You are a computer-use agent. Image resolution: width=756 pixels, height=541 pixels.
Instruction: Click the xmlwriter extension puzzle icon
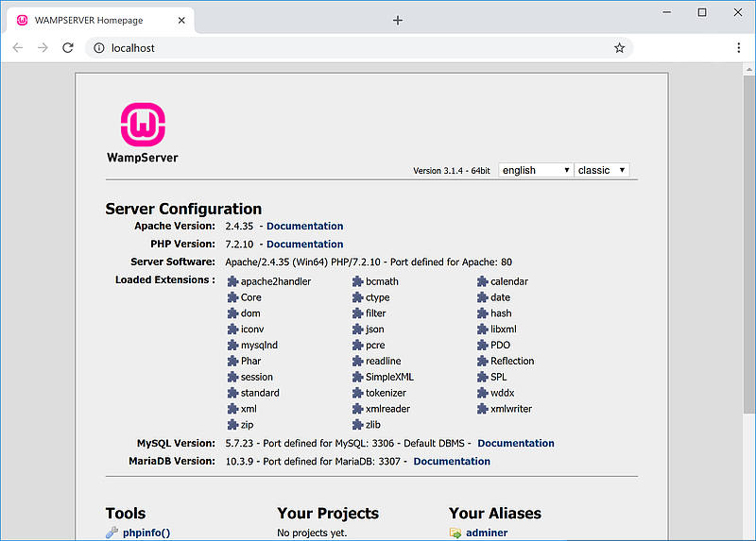pyautogui.click(x=483, y=409)
